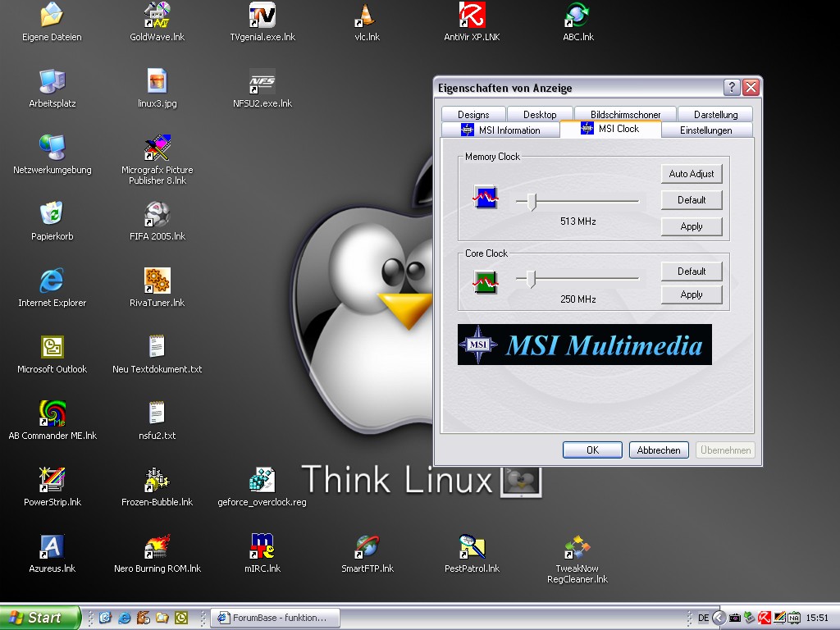The image size is (840, 630).
Task: Click the Memory Clock slider thumb
Action: (x=532, y=202)
